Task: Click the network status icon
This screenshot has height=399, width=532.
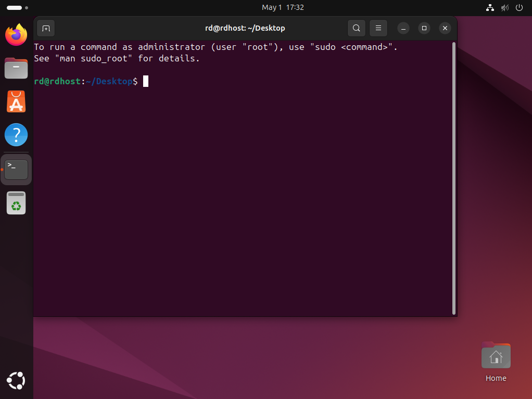Action: coord(489,8)
